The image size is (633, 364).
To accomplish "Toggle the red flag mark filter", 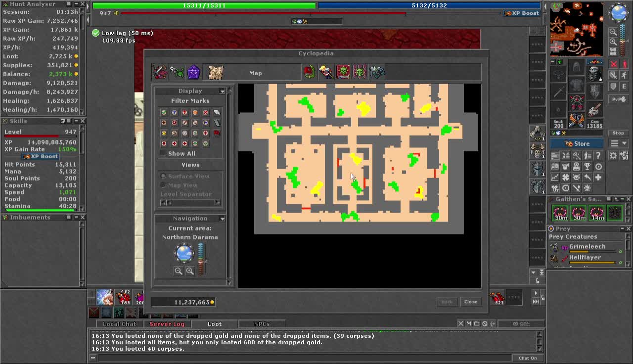I will pos(216,133).
